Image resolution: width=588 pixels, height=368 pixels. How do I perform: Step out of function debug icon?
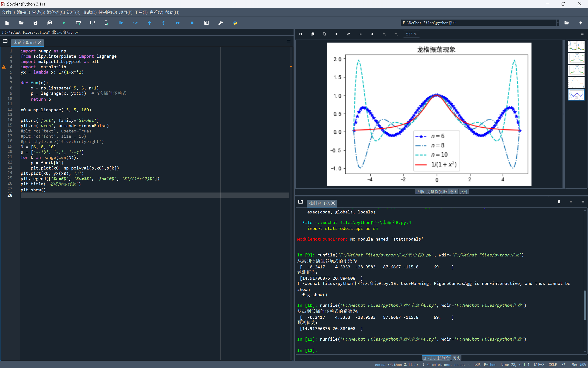pyautogui.click(x=164, y=23)
